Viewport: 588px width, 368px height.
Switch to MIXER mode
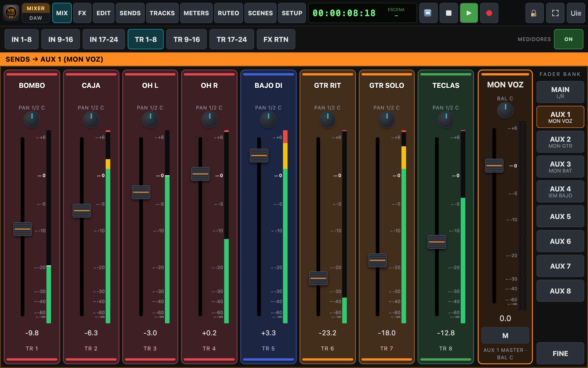pos(36,8)
